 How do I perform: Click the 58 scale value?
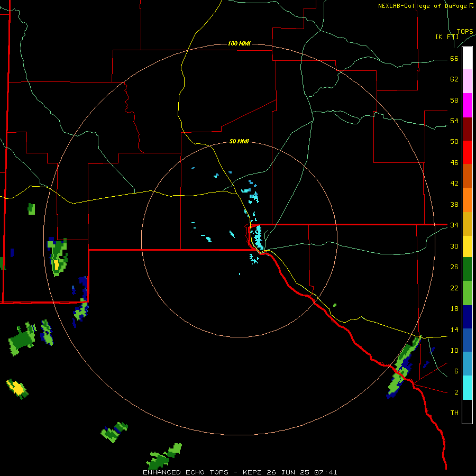454,100
